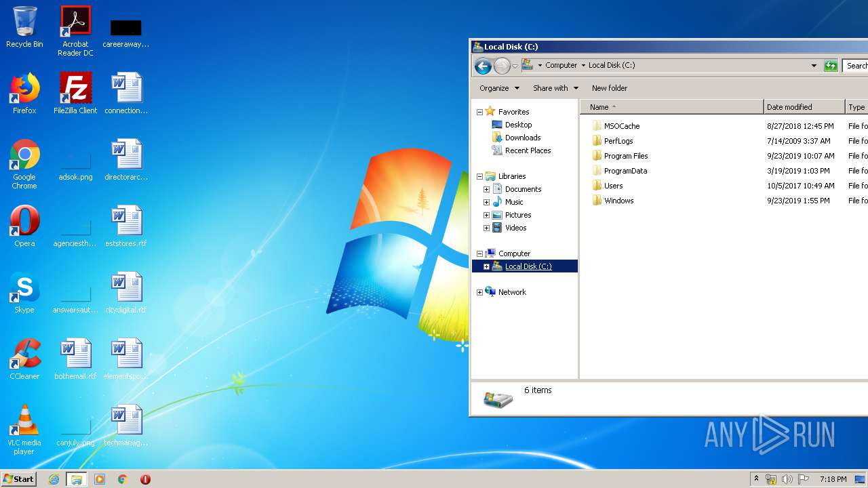
Task: Click the network status tray icon
Action: click(771, 479)
